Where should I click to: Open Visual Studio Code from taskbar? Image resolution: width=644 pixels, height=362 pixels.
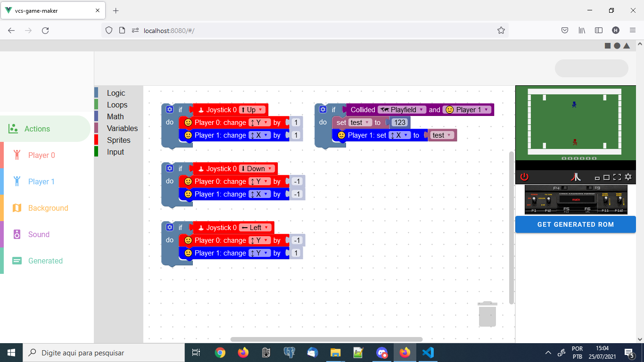(428, 353)
